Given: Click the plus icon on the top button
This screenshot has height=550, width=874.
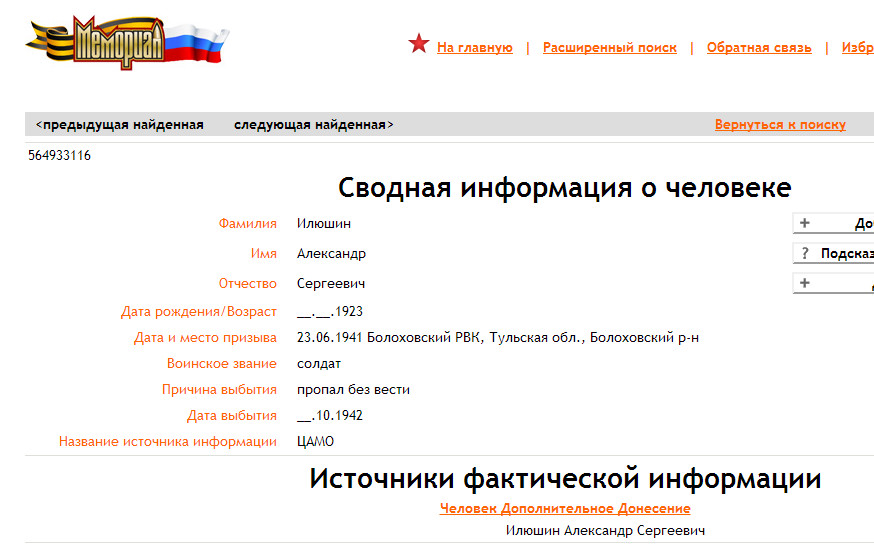Looking at the screenshot, I should click(805, 224).
